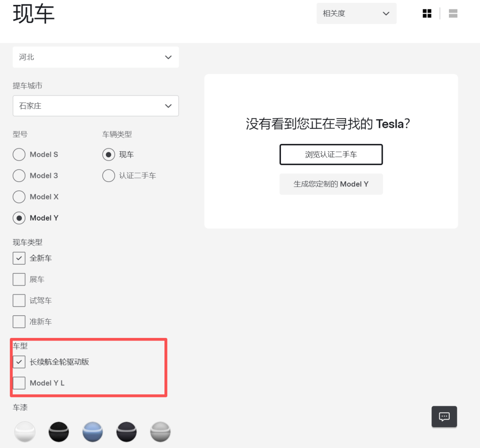Select the Model X radio button
This screenshot has height=448, width=480.
click(19, 197)
